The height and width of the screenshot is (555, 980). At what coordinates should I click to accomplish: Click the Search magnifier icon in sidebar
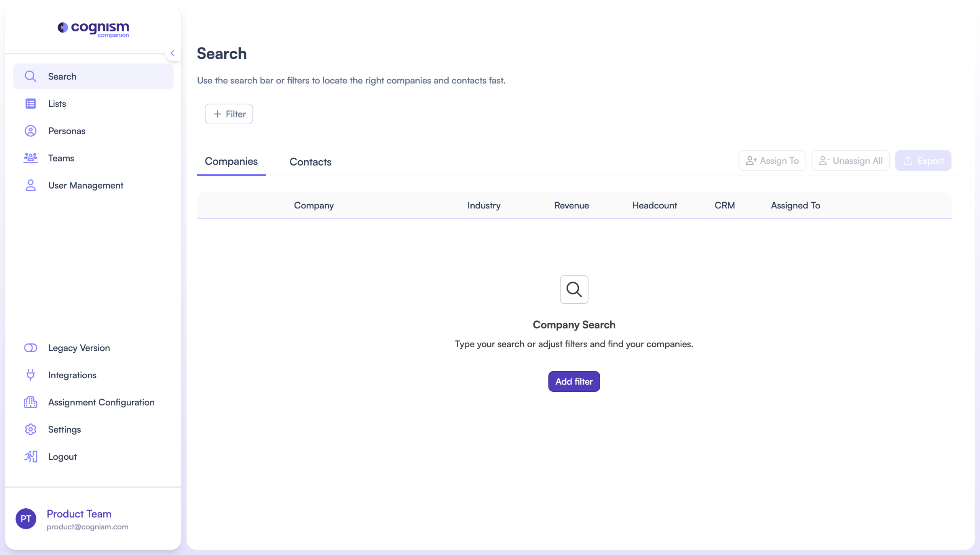[x=31, y=76]
